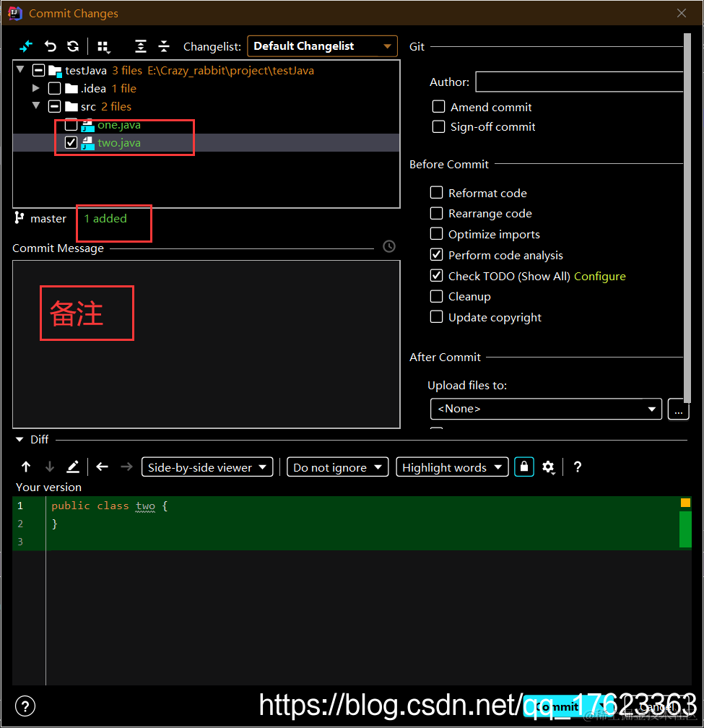The height and width of the screenshot is (728, 704).
Task: Click the master branch icon
Action: click(x=19, y=218)
